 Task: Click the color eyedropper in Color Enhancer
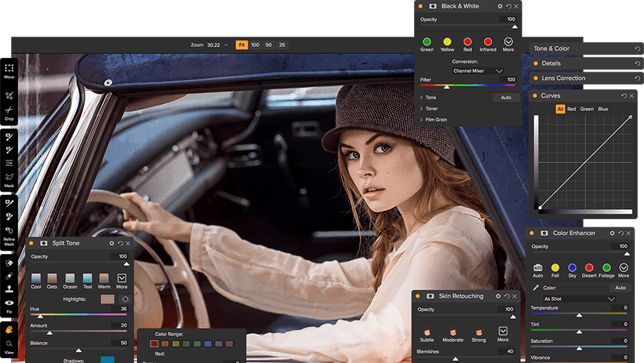[x=536, y=288]
